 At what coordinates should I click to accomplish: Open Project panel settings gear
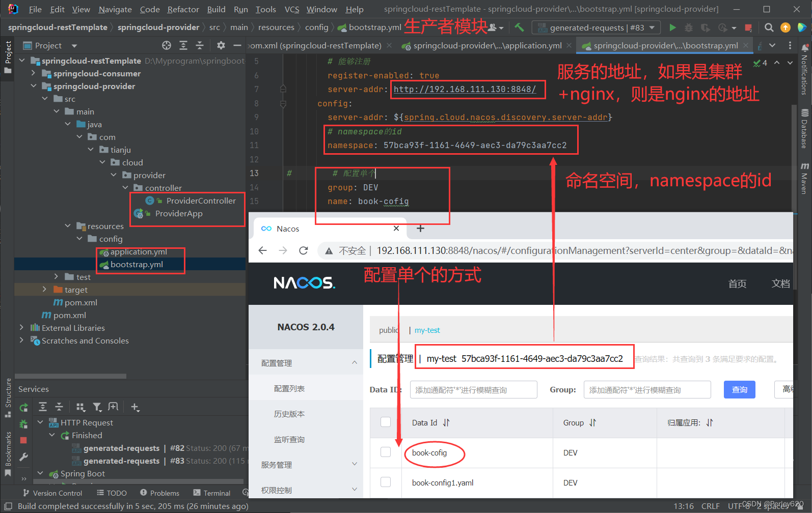coord(221,45)
